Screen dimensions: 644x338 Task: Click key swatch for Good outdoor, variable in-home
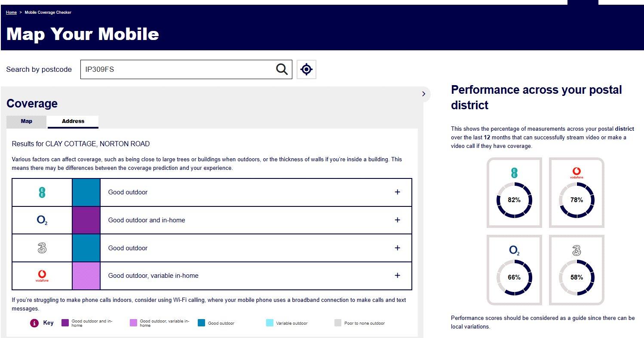133,323
